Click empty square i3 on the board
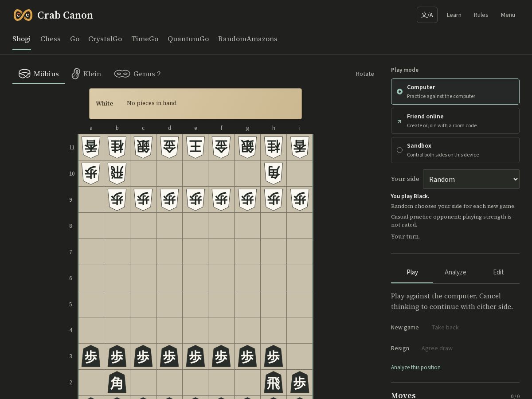532x399 pixels. click(x=300, y=356)
